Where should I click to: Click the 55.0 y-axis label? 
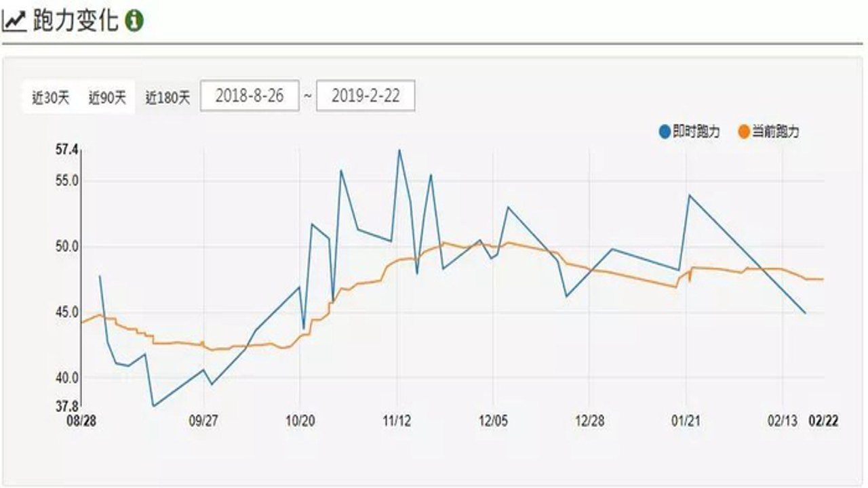[x=66, y=180]
